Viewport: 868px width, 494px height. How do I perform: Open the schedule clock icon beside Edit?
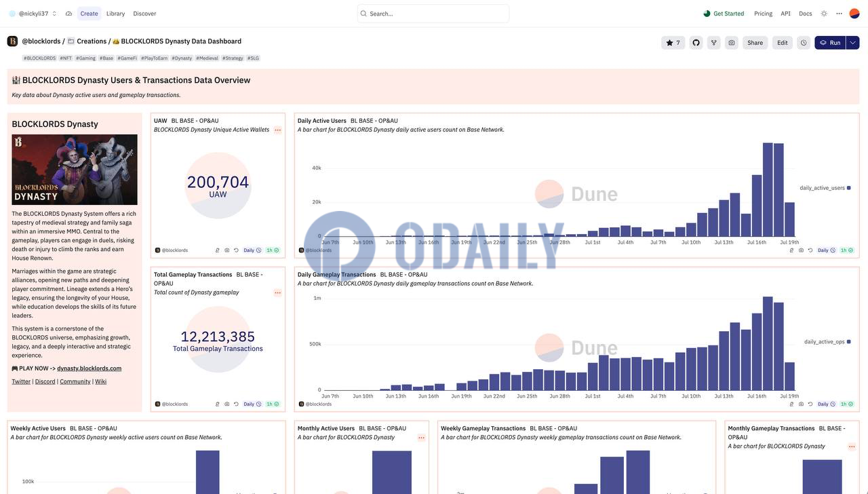804,43
